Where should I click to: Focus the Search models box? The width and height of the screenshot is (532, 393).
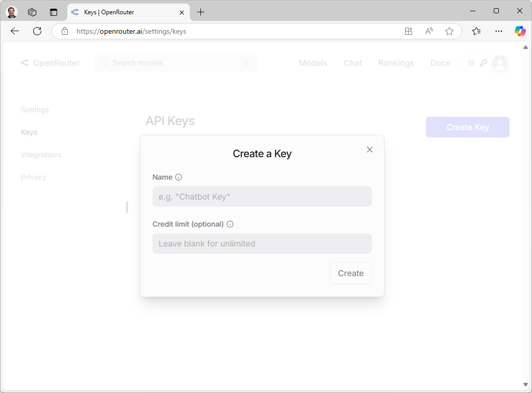pyautogui.click(x=176, y=63)
